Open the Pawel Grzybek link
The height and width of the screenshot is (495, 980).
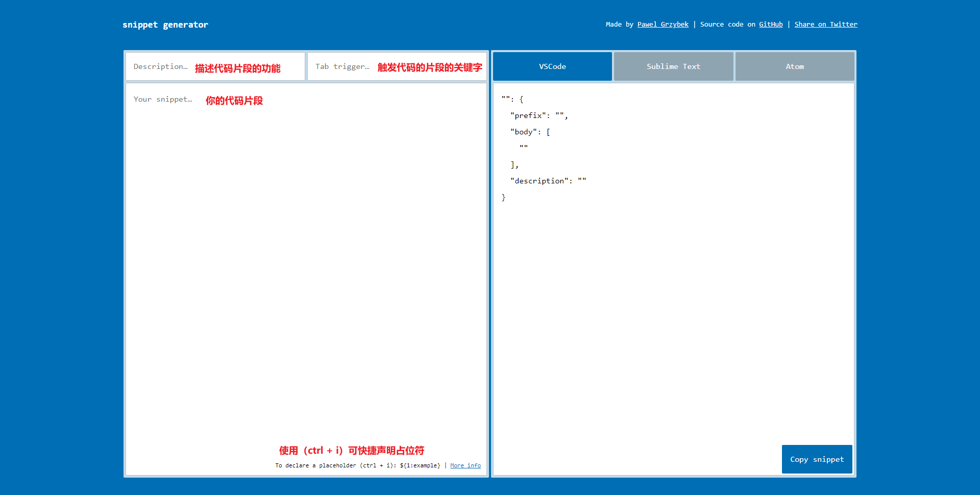663,25
